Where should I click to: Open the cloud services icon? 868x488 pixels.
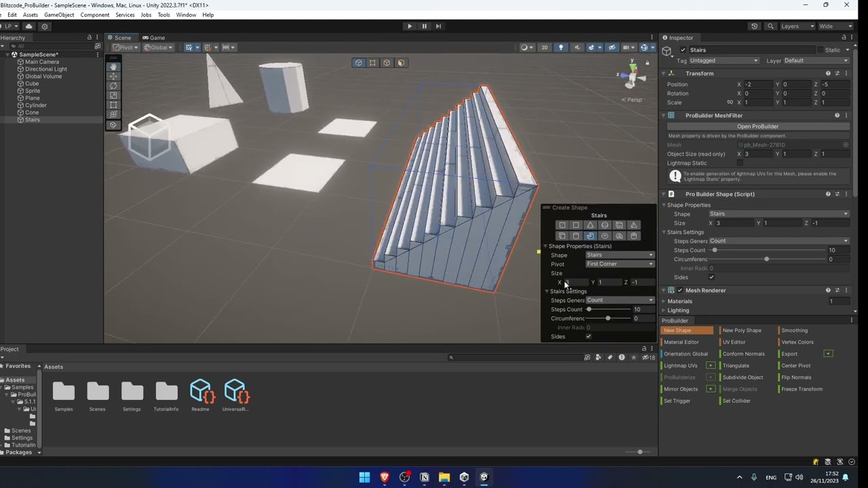click(x=28, y=26)
